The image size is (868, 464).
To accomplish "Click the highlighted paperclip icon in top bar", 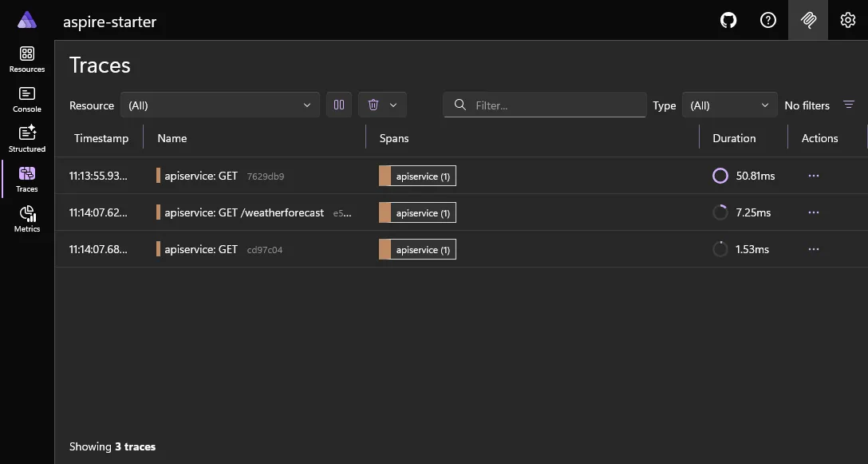I will 807,20.
